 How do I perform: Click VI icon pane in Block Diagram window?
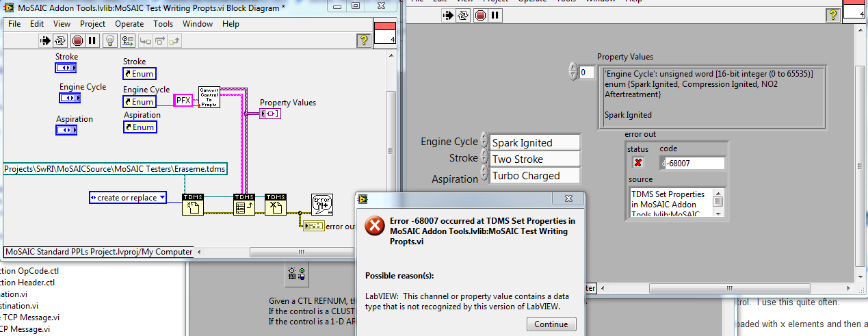[x=384, y=32]
